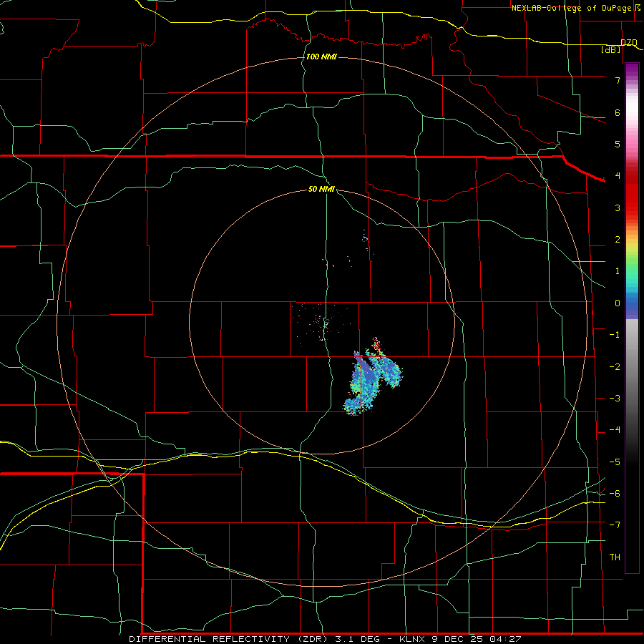The width and height of the screenshot is (644, 644).
Task: Click the 100 NMI range ring label
Action: (321, 57)
